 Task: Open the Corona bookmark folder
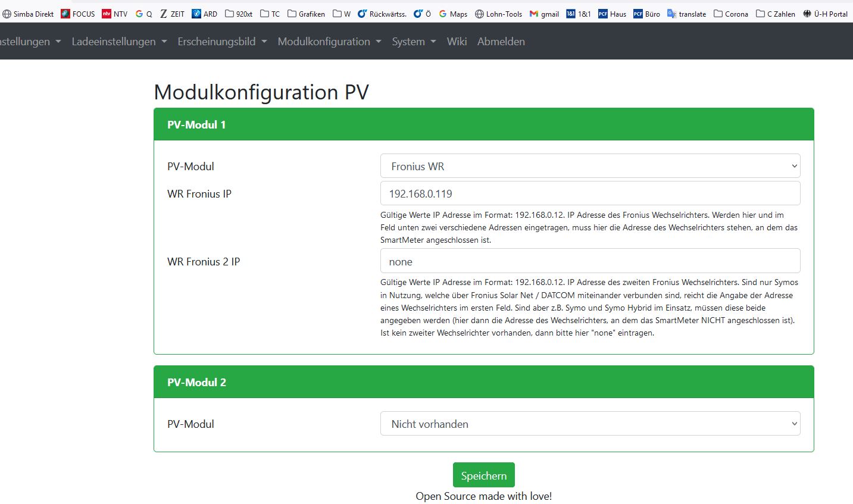[731, 14]
